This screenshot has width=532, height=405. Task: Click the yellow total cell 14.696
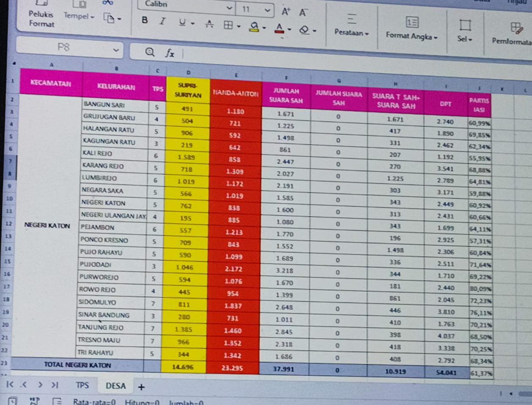(x=183, y=367)
